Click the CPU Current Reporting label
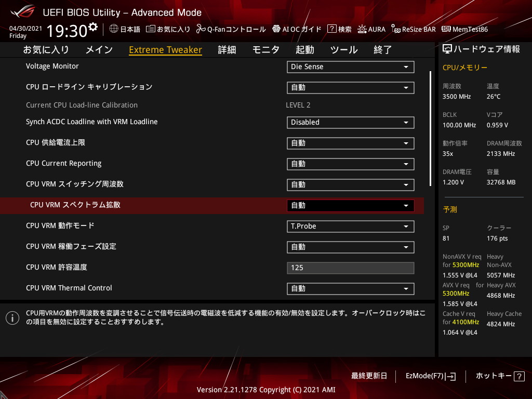 click(x=64, y=164)
